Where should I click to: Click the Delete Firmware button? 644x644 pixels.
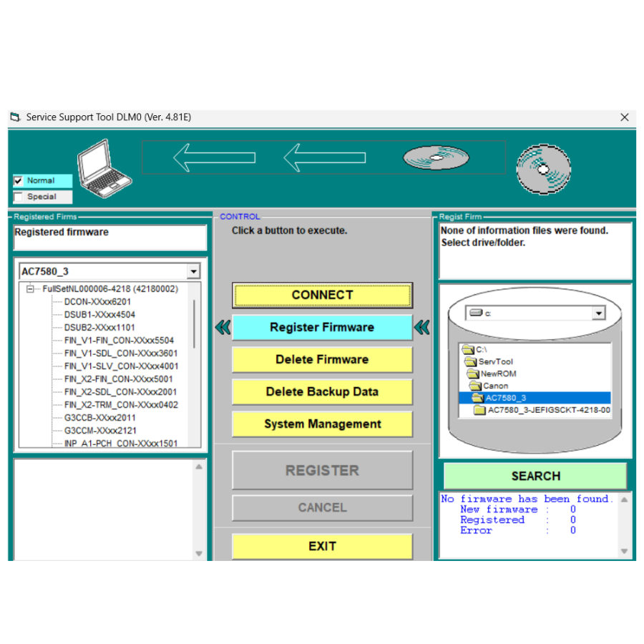coord(323,359)
